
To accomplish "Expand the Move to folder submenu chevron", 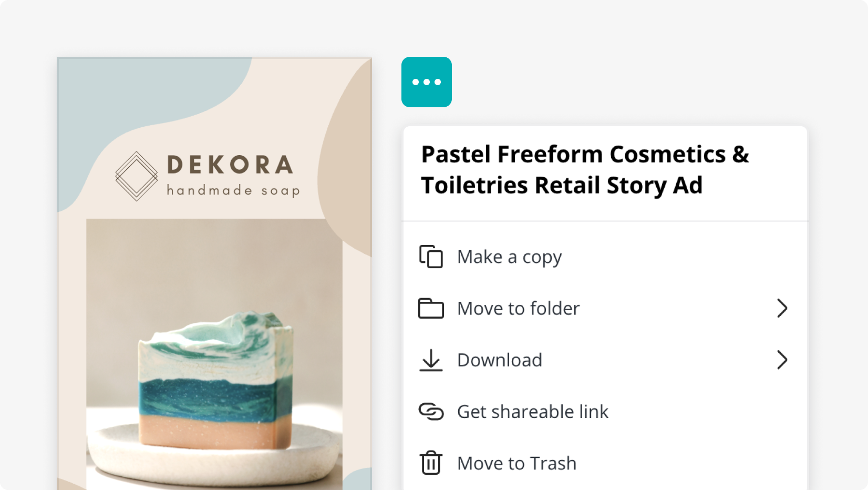I will coord(783,309).
